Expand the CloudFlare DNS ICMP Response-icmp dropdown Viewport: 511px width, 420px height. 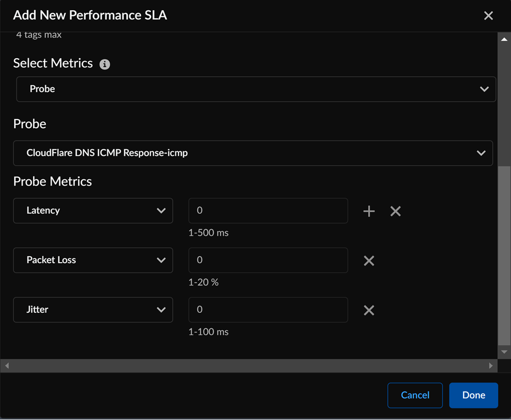[253, 153]
